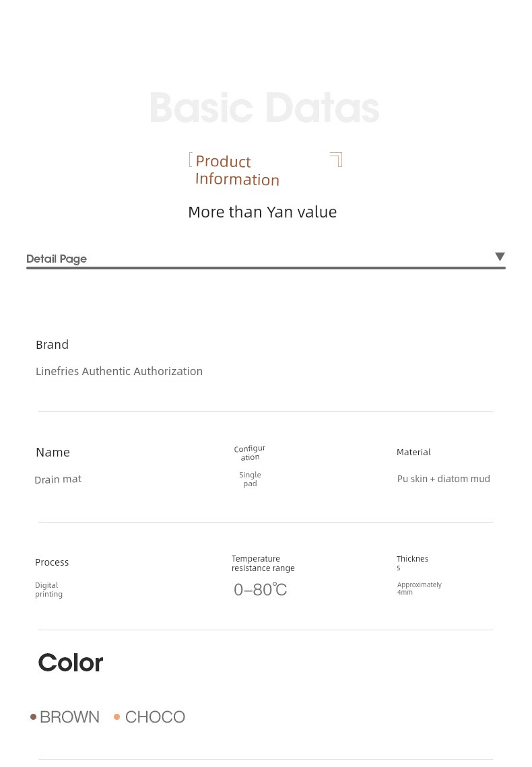Screen dimensions: 532x767
Task: Click the Digital printing process value
Action: point(49,589)
